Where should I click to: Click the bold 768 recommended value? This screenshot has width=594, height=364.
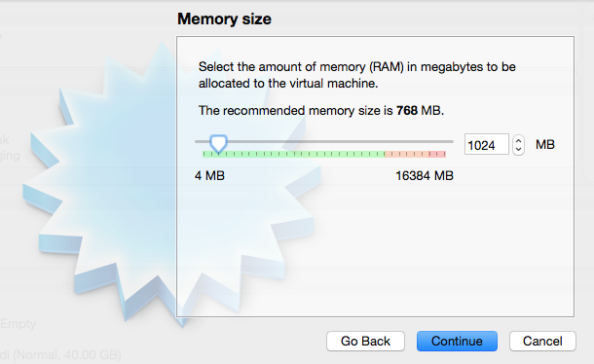(407, 111)
